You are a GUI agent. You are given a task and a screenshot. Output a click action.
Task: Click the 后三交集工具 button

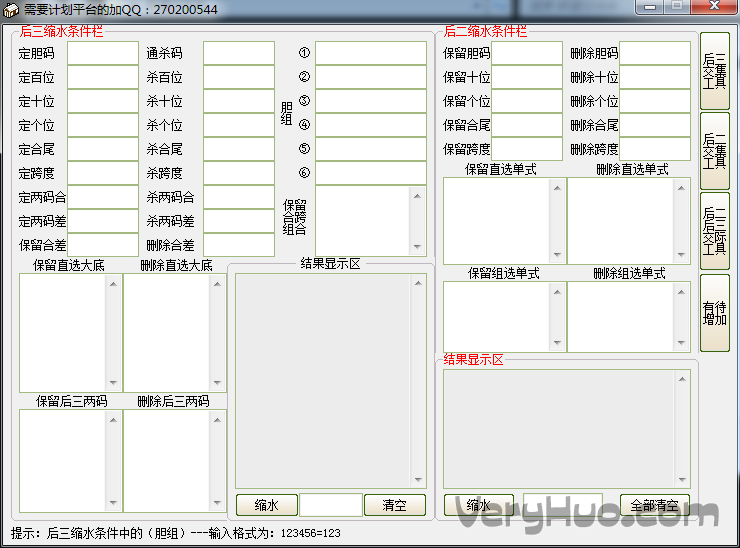point(714,70)
